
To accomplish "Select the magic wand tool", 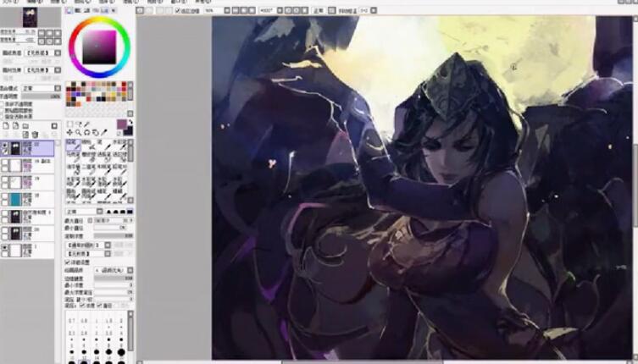I will pyautogui.click(x=86, y=124).
